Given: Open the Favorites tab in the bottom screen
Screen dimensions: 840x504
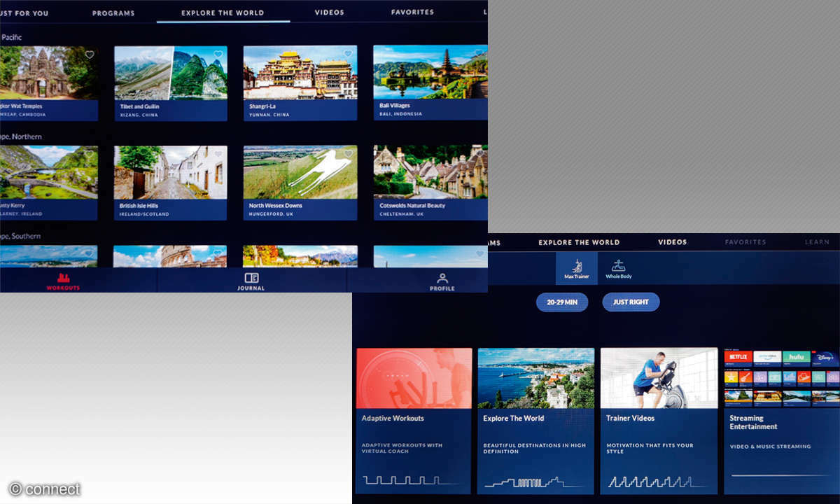Looking at the screenshot, I should [x=745, y=242].
